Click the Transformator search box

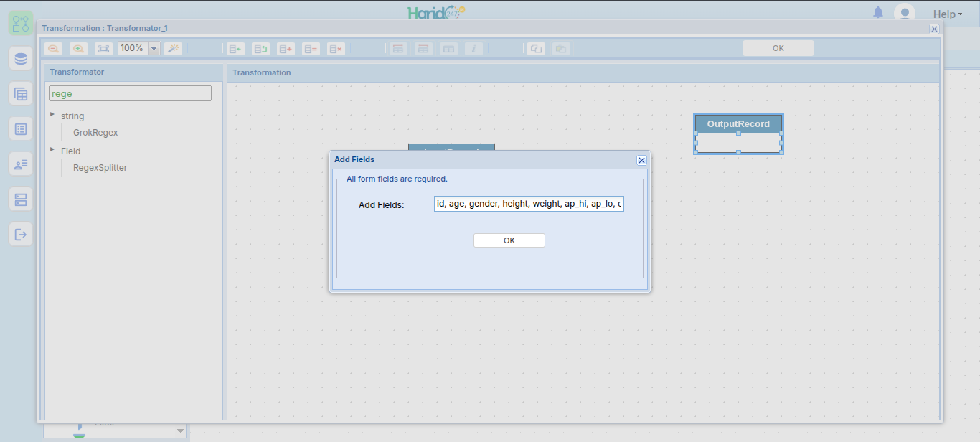pyautogui.click(x=130, y=93)
